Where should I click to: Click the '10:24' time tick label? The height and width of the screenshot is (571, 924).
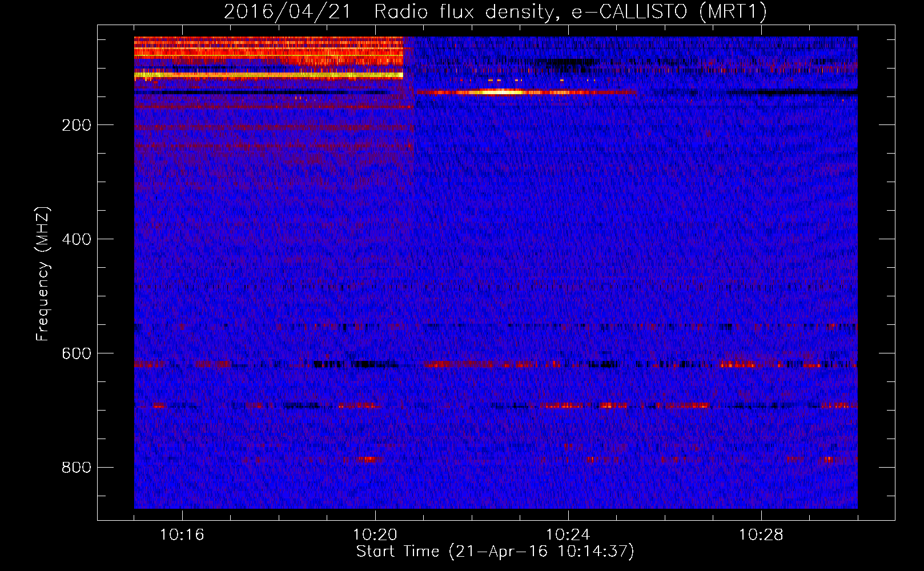[x=568, y=535]
